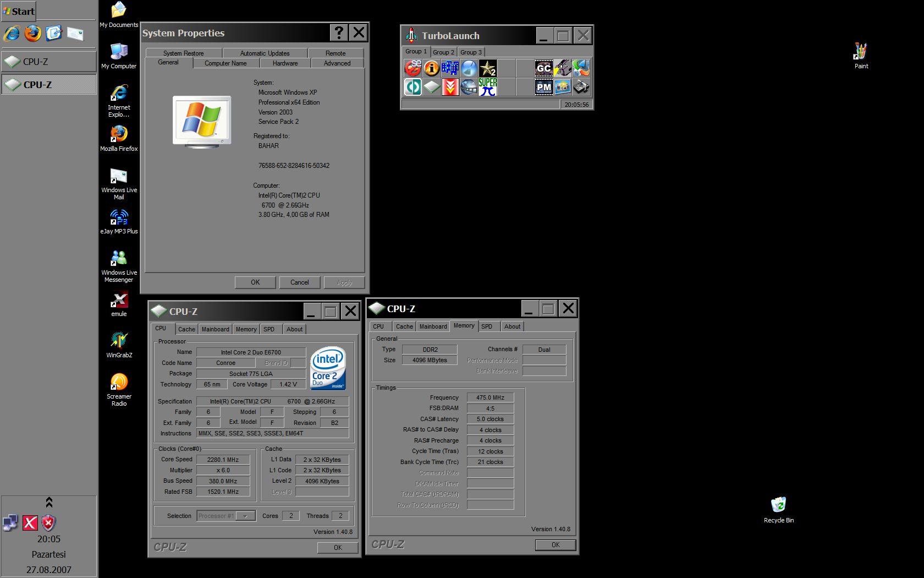The image size is (924, 578).
Task: Click the System Properties help question mark button
Action: [339, 33]
